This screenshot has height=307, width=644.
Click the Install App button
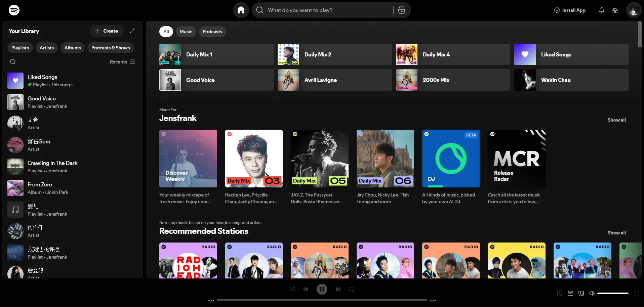(570, 10)
